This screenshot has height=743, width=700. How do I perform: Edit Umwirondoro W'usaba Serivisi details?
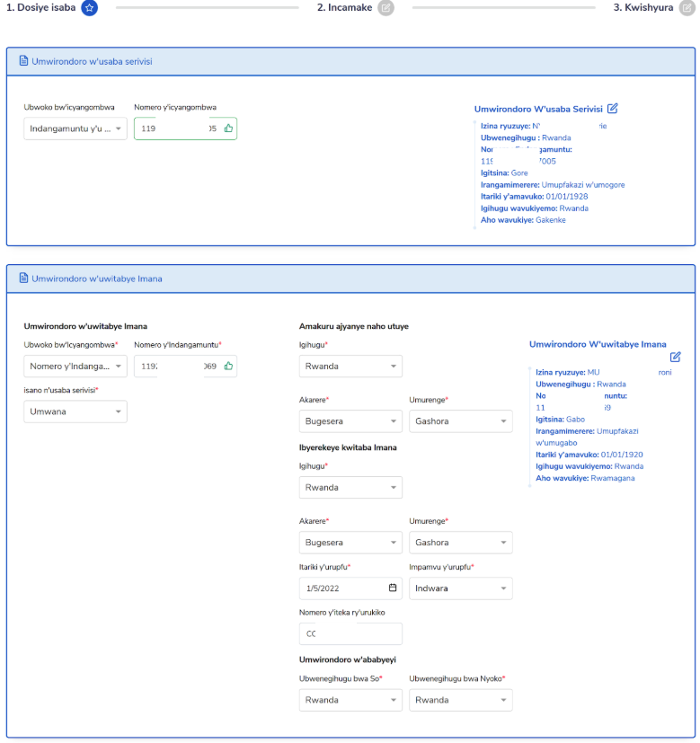click(612, 109)
